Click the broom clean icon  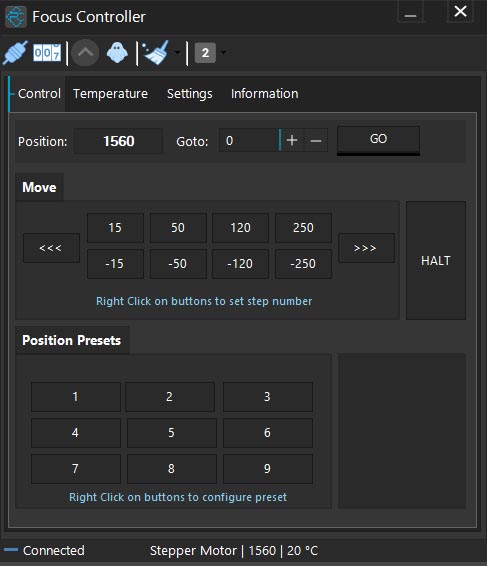[x=156, y=53]
